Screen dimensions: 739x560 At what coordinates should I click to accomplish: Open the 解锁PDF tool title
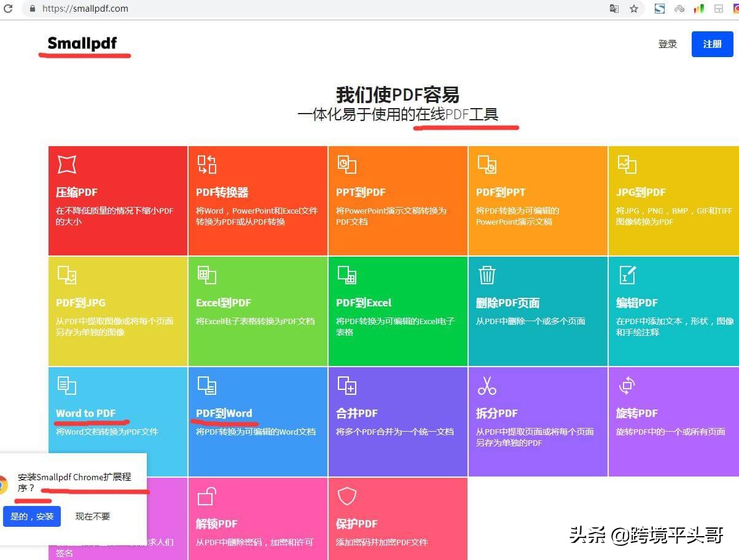point(217,524)
